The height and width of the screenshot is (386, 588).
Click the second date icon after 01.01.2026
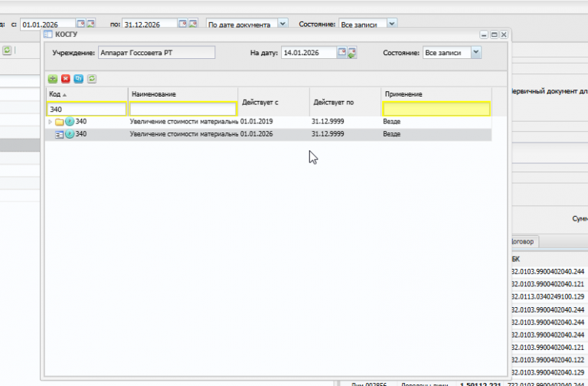pyautogui.click(x=91, y=24)
